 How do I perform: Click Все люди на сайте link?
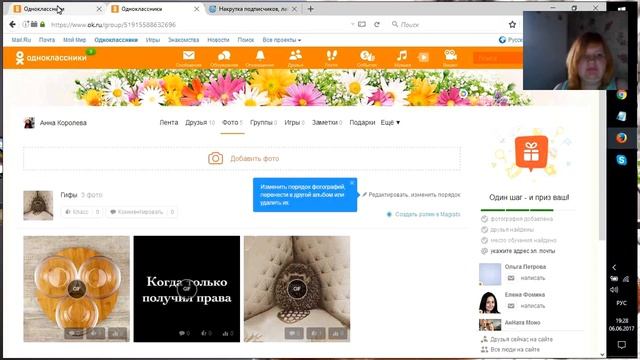pos(515,349)
